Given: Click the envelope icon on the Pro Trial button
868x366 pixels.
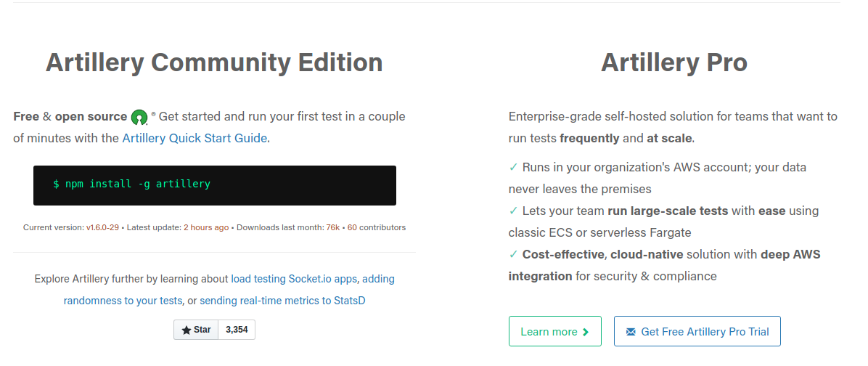Looking at the screenshot, I should (x=631, y=332).
